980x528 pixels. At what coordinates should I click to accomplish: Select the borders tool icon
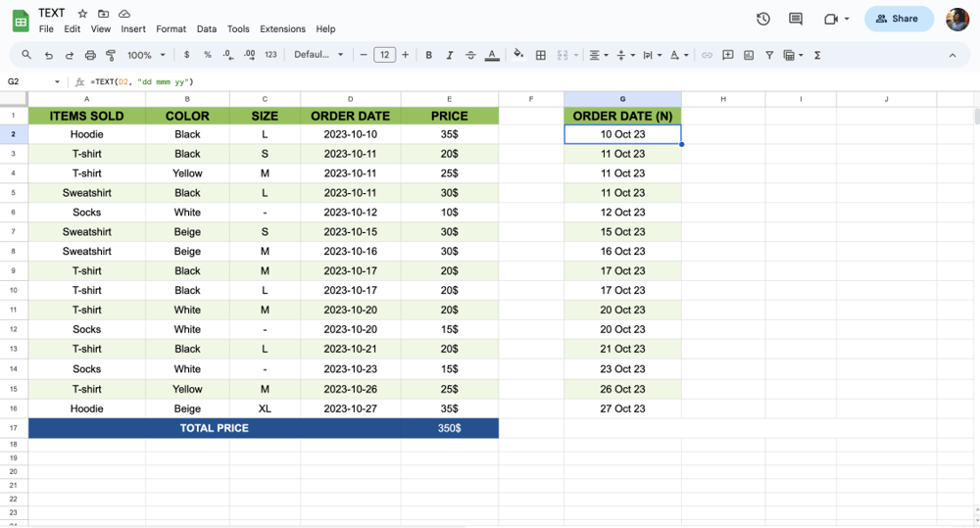point(540,56)
